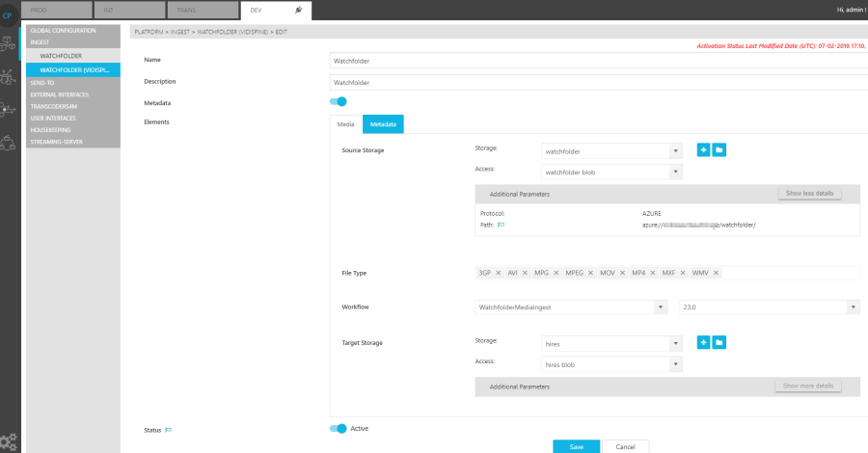This screenshot has width=868, height=453.
Task: Click the Save button
Action: coord(576,446)
